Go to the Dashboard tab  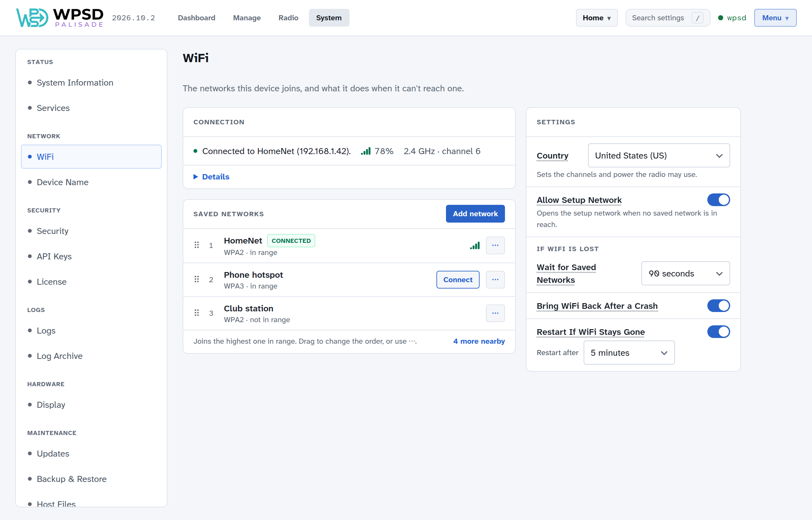point(197,18)
